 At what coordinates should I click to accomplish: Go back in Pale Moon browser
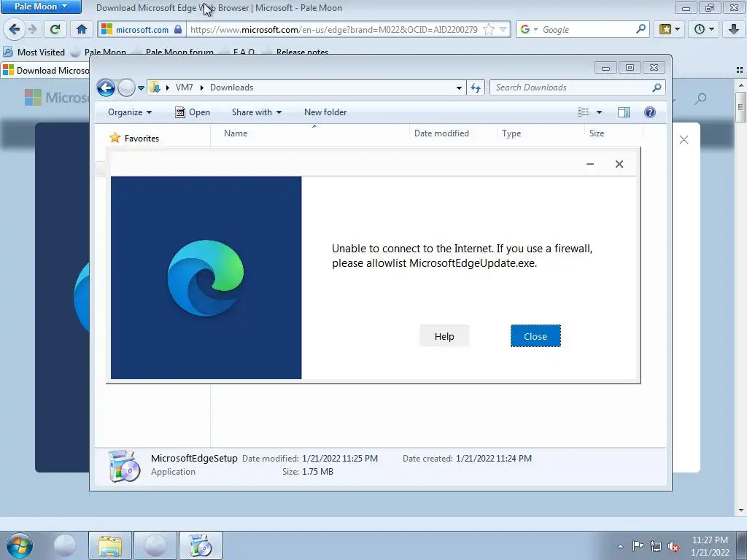[15, 29]
